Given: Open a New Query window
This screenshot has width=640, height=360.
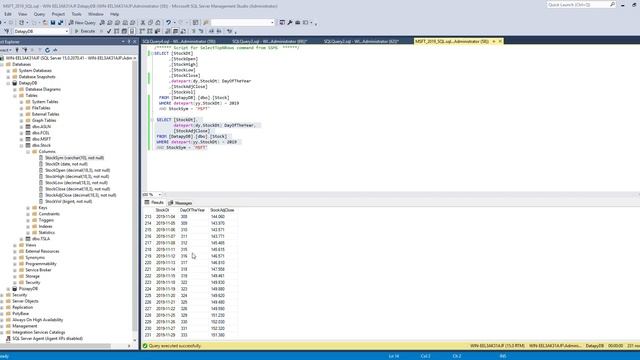Looking at the screenshot, I should [82, 23].
